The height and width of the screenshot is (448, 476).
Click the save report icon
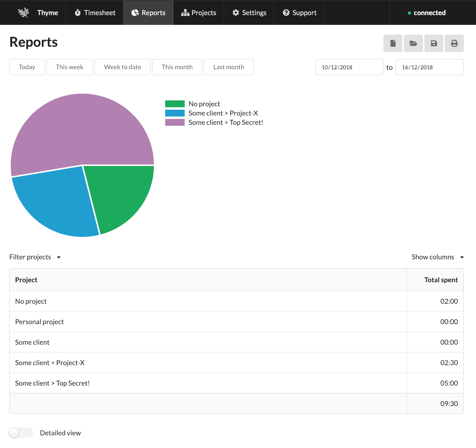(434, 43)
